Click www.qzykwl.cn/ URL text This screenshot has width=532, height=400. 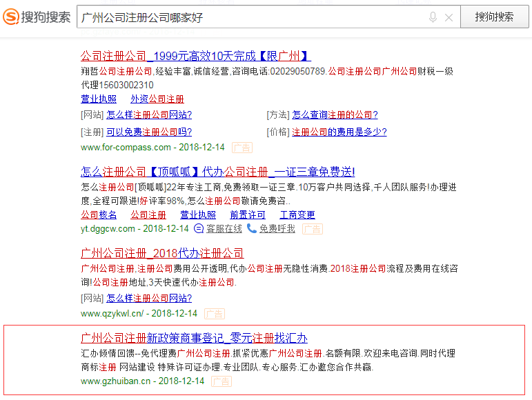coord(112,314)
